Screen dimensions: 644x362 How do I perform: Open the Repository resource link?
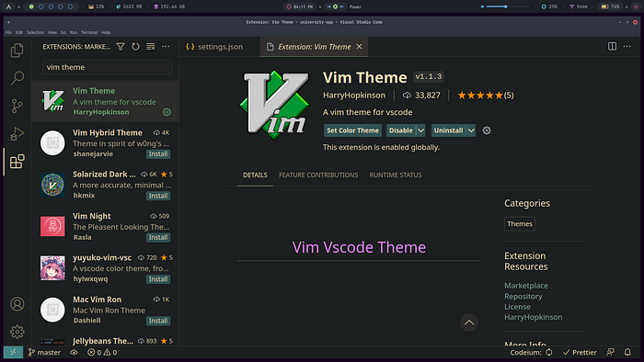tap(523, 296)
